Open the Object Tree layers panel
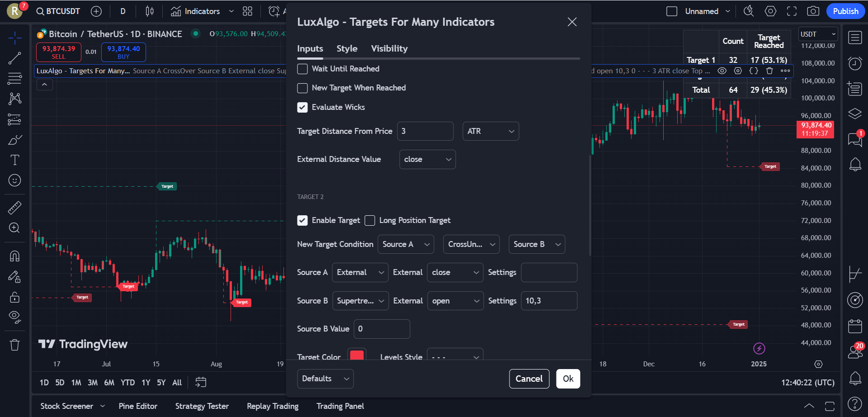Screen dimensions: 868x417 click(x=855, y=114)
